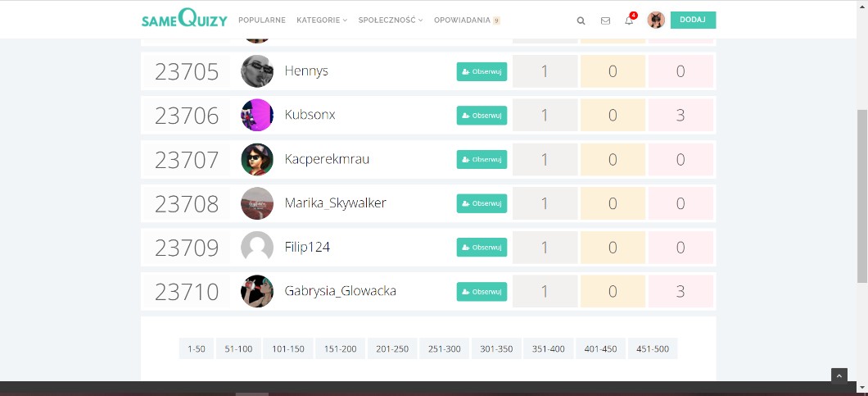
Task: Go to ranking page 101-150
Action: [x=288, y=349]
